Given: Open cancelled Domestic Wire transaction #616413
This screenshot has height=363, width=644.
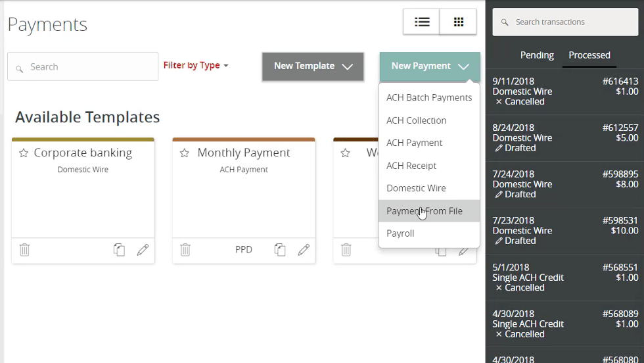Looking at the screenshot, I should 565,91.
